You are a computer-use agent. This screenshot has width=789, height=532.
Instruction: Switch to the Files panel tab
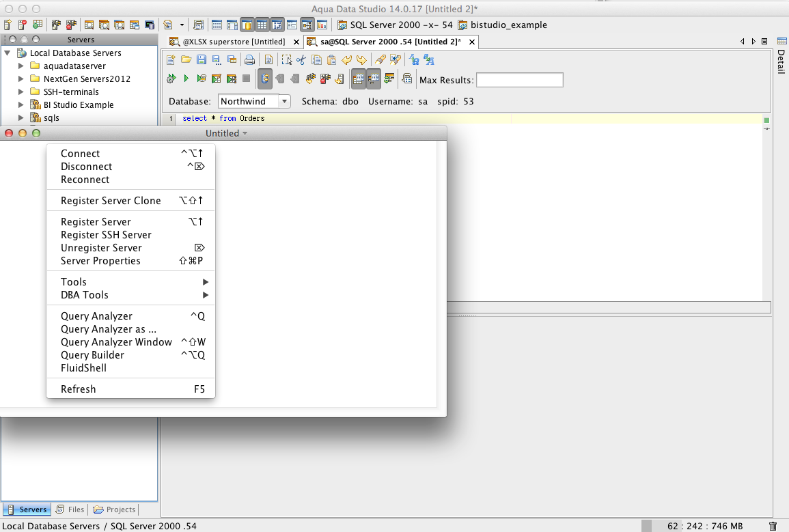coord(70,509)
